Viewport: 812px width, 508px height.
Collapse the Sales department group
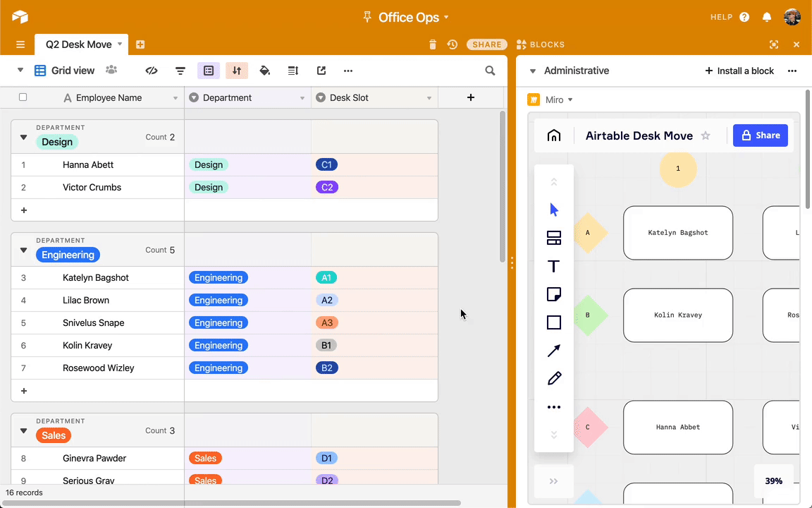coord(23,430)
